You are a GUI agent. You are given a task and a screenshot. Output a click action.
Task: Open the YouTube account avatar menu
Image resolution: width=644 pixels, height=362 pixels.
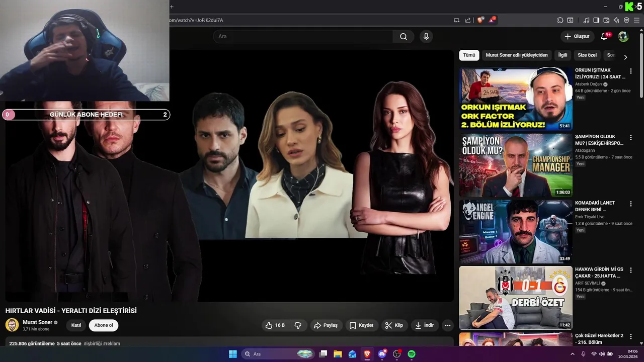click(623, 36)
